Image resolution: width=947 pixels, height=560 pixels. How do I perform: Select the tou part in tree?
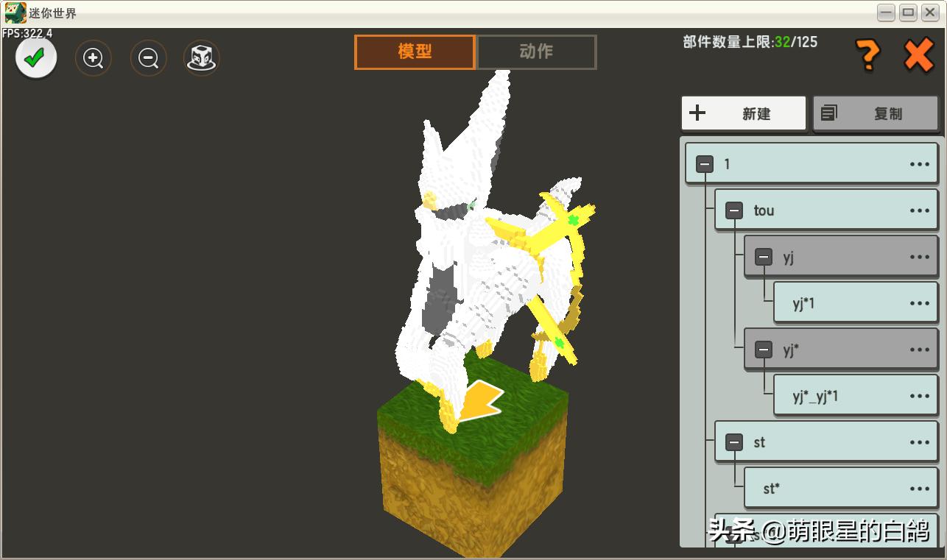[826, 210]
